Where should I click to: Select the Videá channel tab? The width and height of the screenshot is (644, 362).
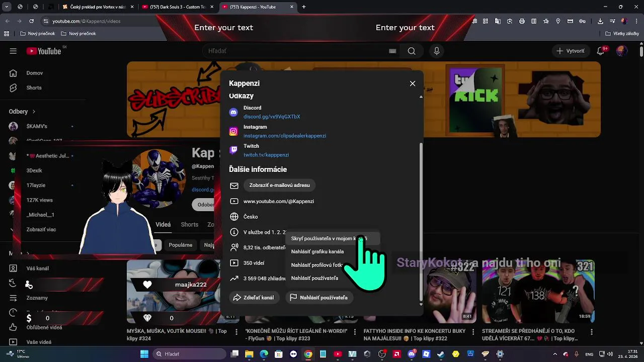click(x=163, y=225)
